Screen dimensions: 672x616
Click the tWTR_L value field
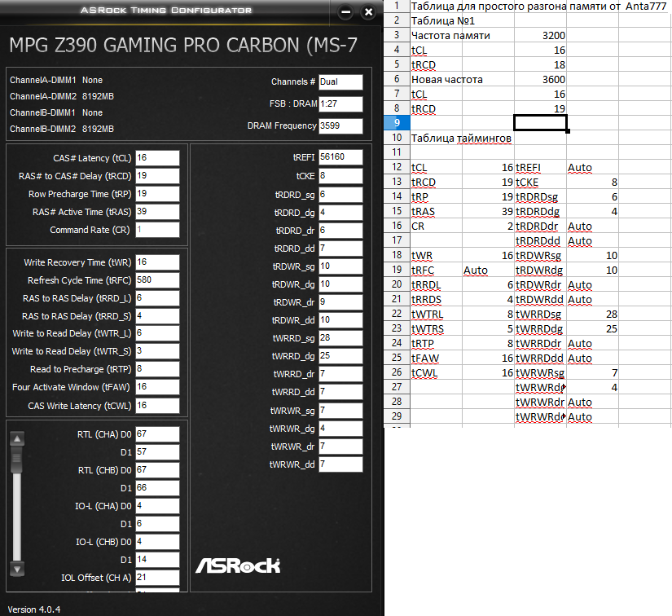[157, 333]
